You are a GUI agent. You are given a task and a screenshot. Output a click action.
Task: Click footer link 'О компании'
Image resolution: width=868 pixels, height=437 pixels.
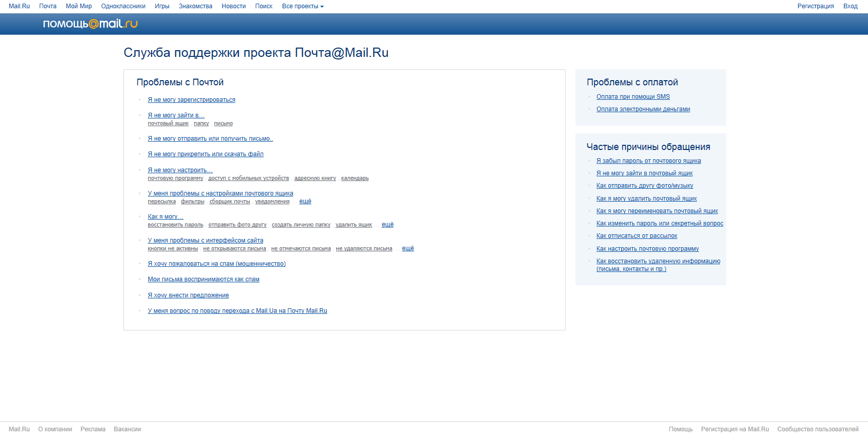click(x=55, y=429)
